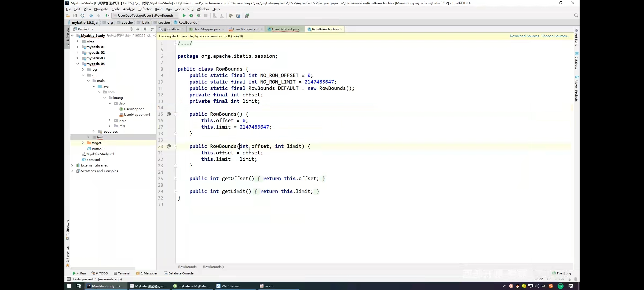Navigate forward with the right arrow icon
644x290 pixels.
(98, 16)
